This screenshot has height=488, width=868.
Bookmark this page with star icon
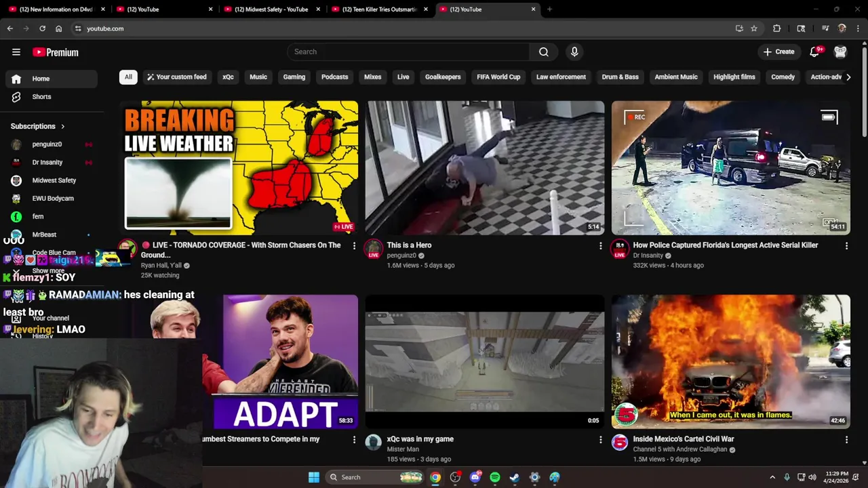[x=754, y=28]
